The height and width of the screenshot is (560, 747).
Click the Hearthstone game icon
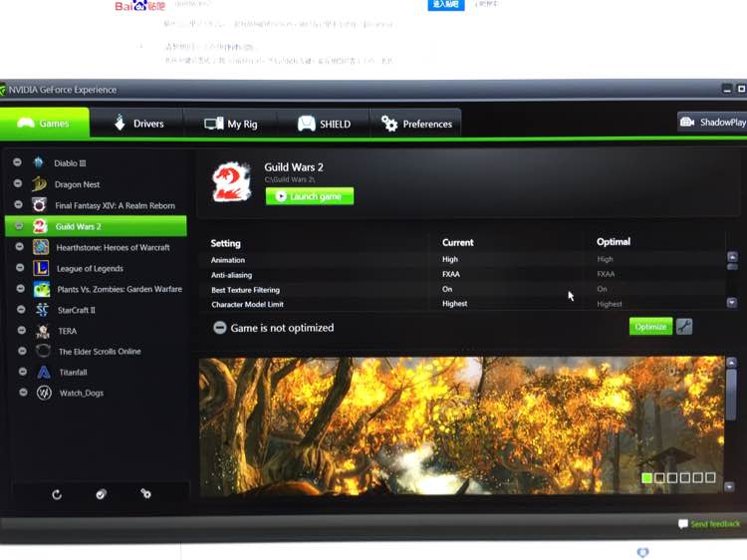pos(41,247)
